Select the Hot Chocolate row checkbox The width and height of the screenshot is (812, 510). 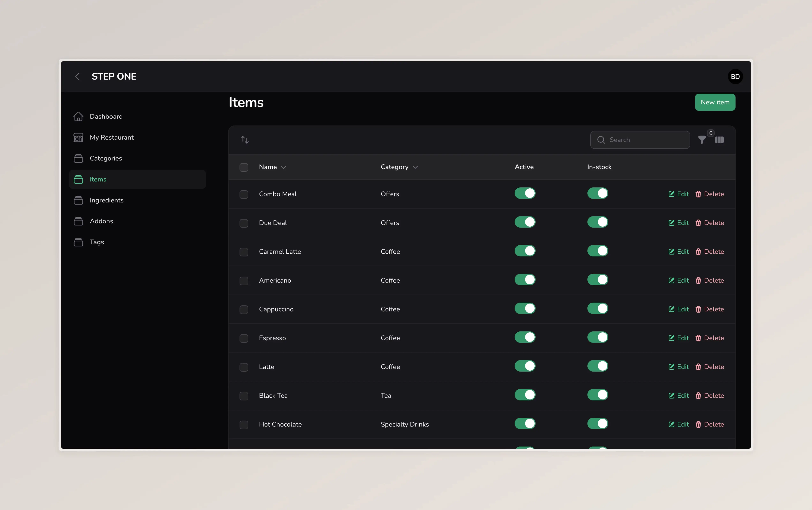244,425
